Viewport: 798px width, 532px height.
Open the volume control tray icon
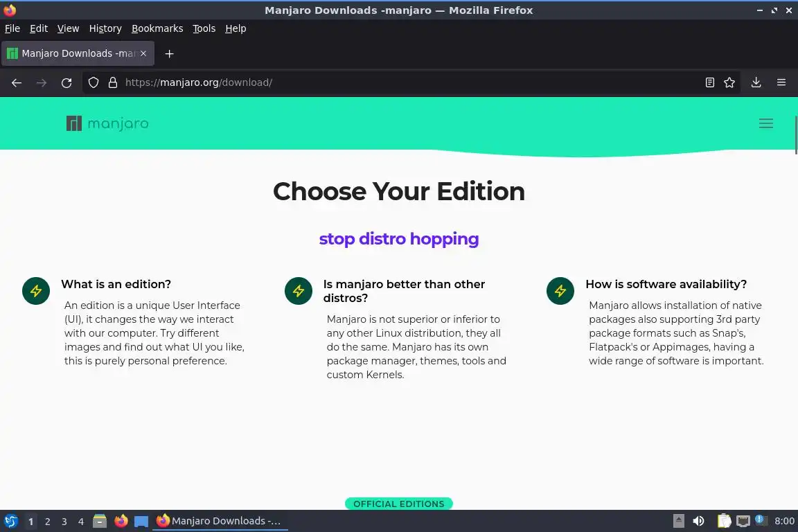[698, 521]
